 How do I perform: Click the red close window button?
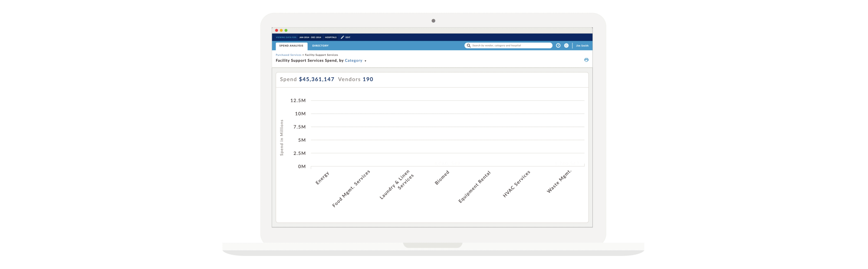point(276,30)
